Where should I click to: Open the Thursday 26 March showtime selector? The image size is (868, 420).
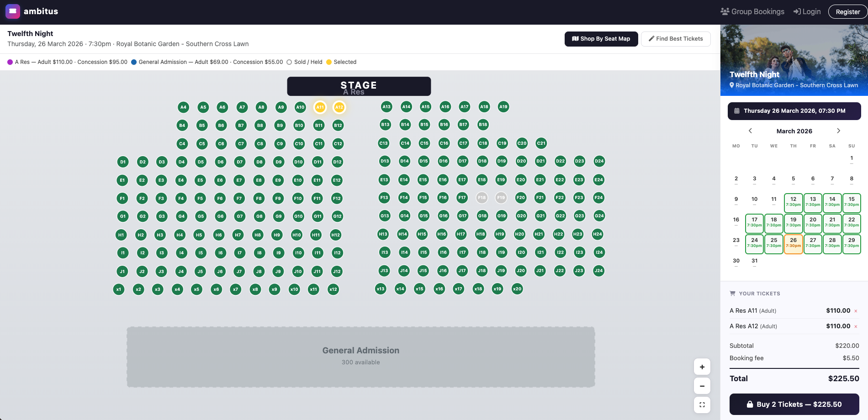tap(794, 111)
